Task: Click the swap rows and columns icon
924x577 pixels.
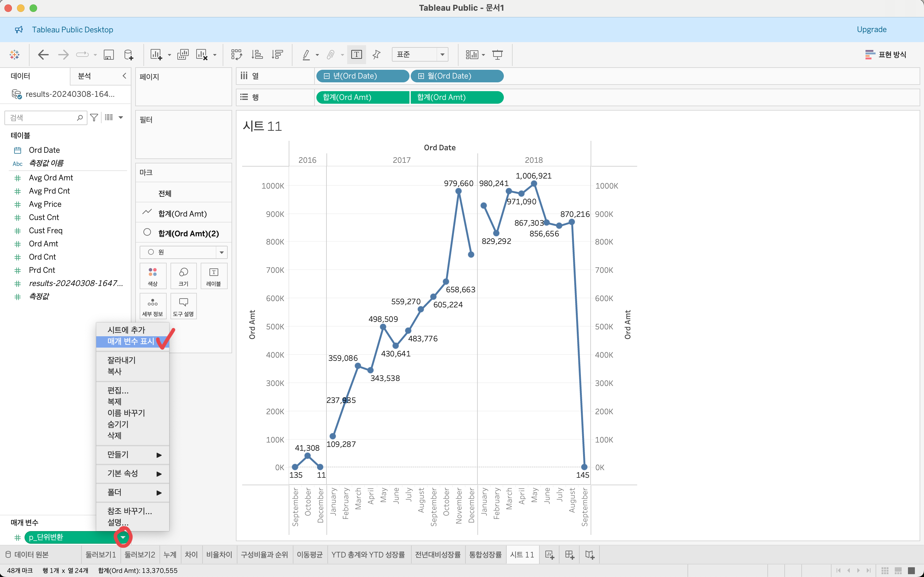Action: (x=236, y=55)
